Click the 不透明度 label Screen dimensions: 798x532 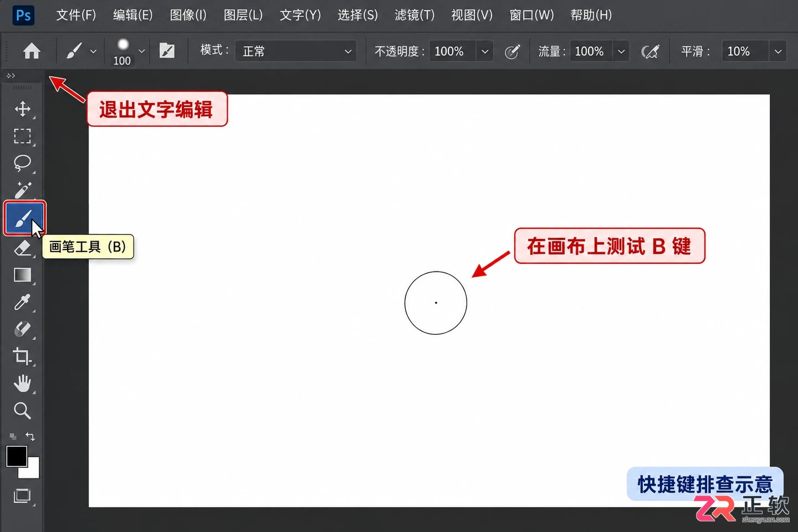click(400, 52)
